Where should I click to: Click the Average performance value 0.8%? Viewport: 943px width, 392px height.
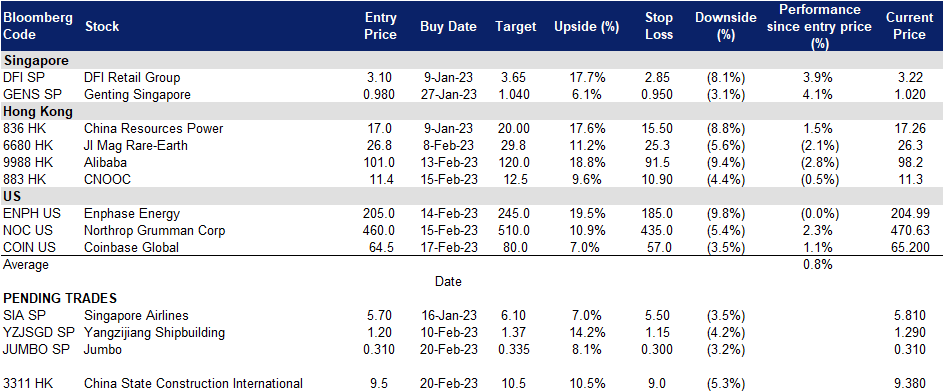817,265
